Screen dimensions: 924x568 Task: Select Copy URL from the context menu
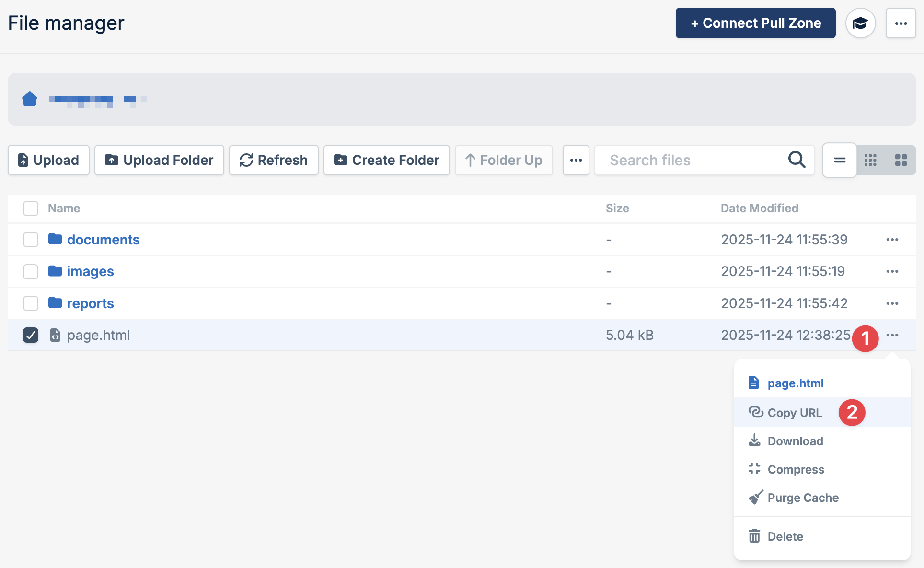794,412
